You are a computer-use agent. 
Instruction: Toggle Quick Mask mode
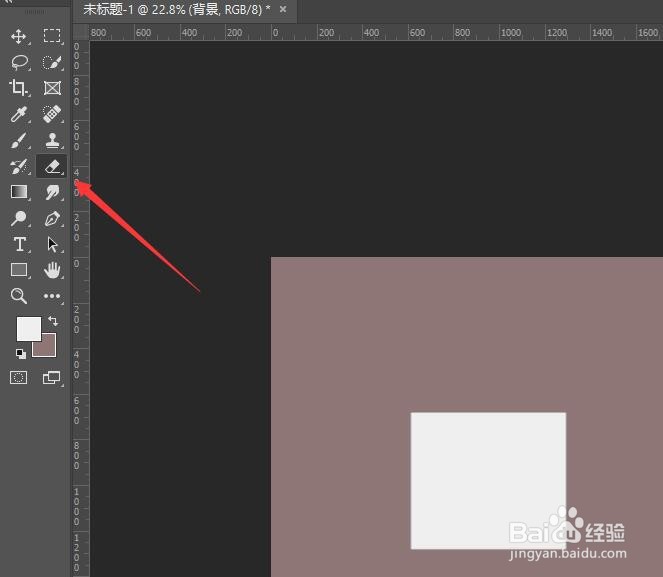[19, 377]
